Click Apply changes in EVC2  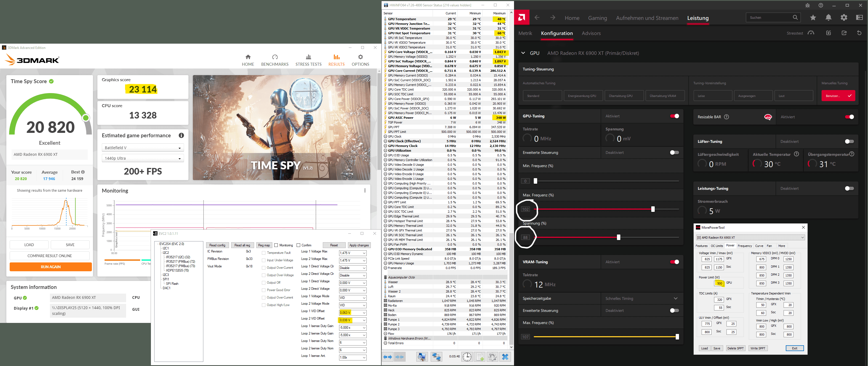click(x=359, y=245)
